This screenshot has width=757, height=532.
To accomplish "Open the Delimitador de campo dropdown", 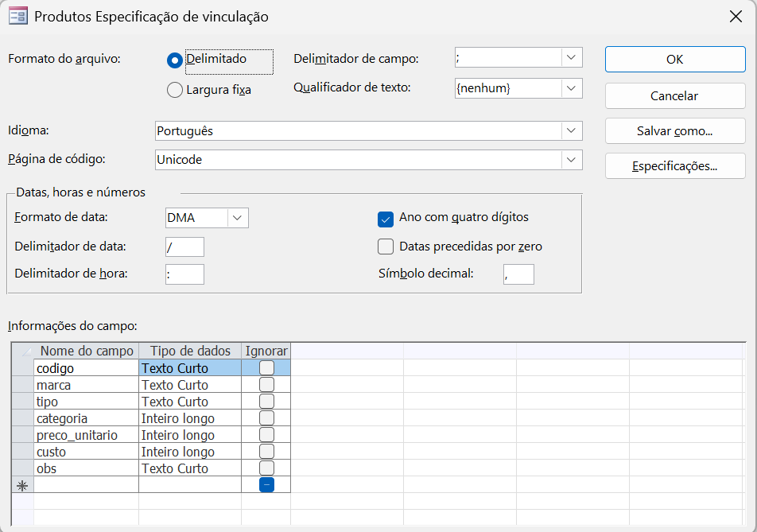I will [x=571, y=57].
